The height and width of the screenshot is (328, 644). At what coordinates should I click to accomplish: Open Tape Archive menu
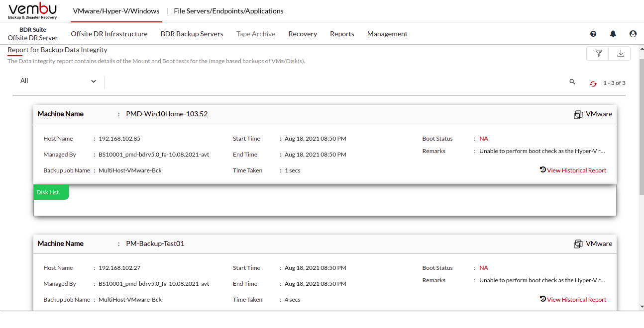coord(256,34)
